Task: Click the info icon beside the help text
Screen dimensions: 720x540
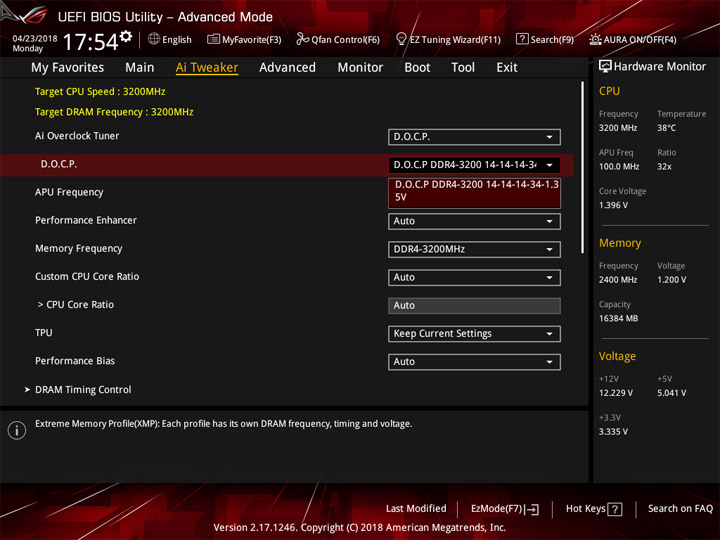Action: [x=17, y=430]
